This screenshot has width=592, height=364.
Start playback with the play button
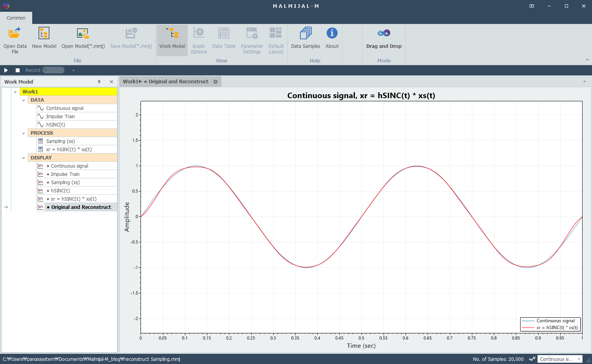click(6, 70)
